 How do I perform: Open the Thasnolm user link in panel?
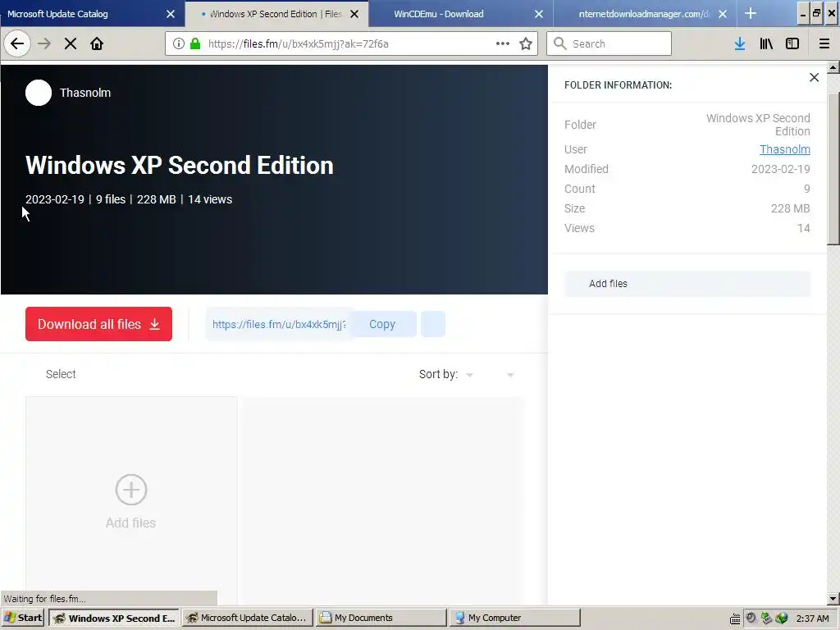(785, 149)
